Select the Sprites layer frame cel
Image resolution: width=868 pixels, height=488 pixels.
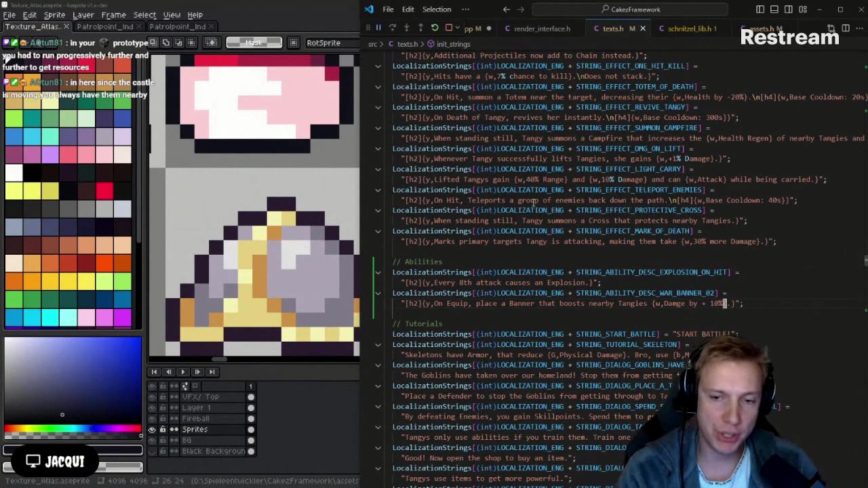pyautogui.click(x=251, y=430)
